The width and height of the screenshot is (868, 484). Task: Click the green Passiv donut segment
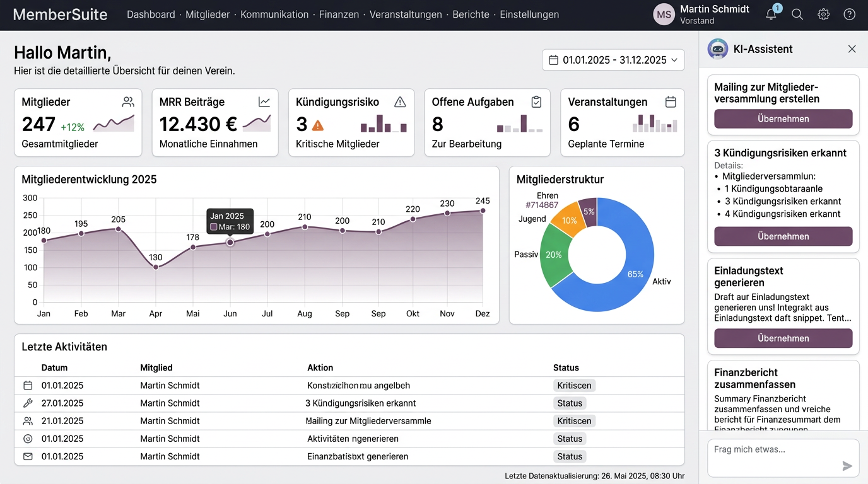pos(553,255)
